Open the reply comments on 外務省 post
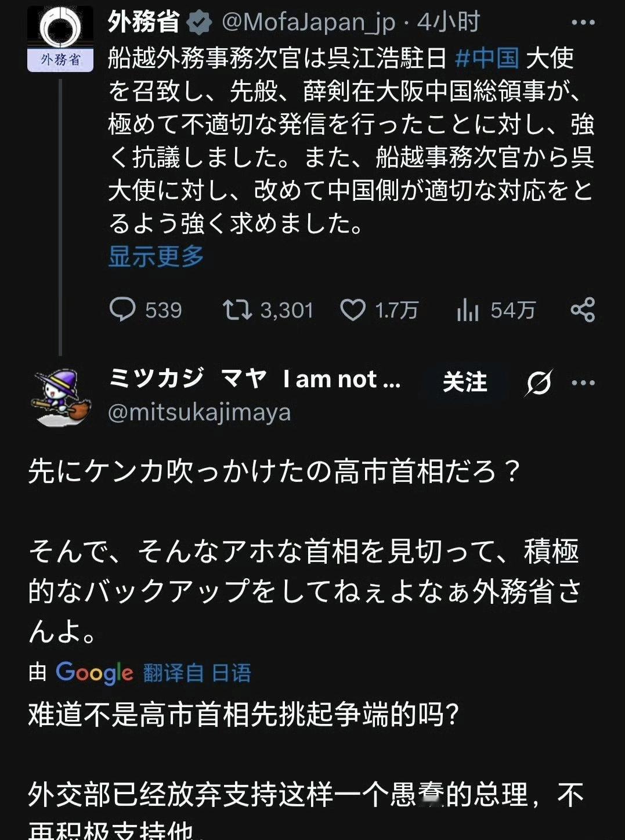 point(123,310)
